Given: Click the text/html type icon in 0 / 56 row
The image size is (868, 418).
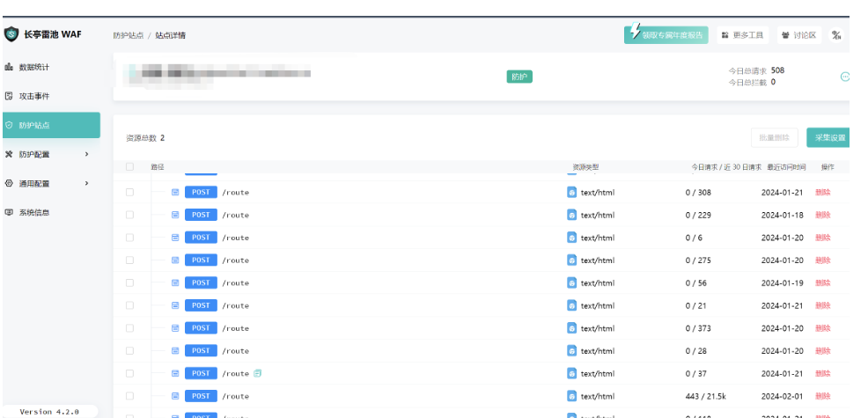Looking at the screenshot, I should pyautogui.click(x=572, y=282).
